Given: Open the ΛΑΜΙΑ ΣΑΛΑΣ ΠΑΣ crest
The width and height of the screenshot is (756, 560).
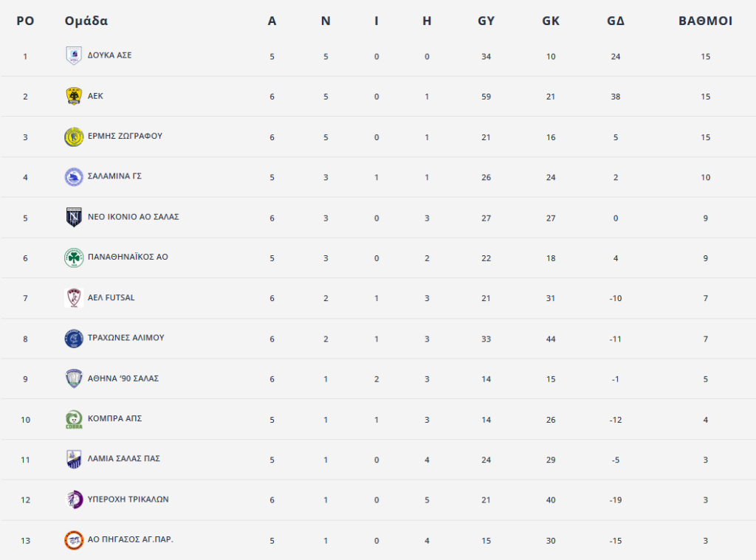Looking at the screenshot, I should pos(74,459).
